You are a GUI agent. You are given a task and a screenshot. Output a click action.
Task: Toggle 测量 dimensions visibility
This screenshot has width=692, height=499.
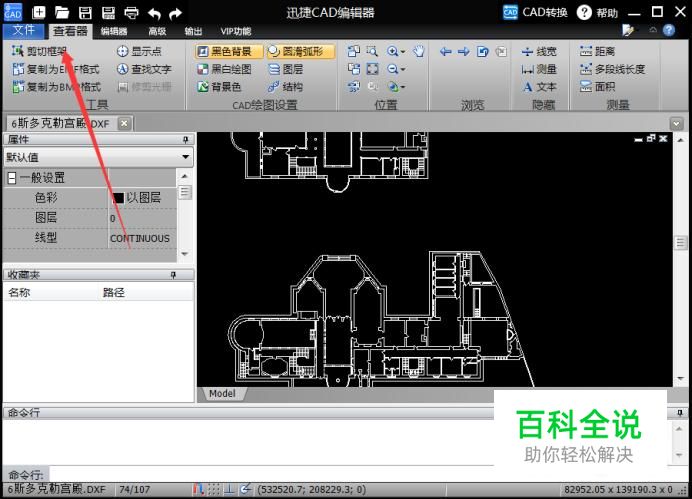click(x=539, y=69)
